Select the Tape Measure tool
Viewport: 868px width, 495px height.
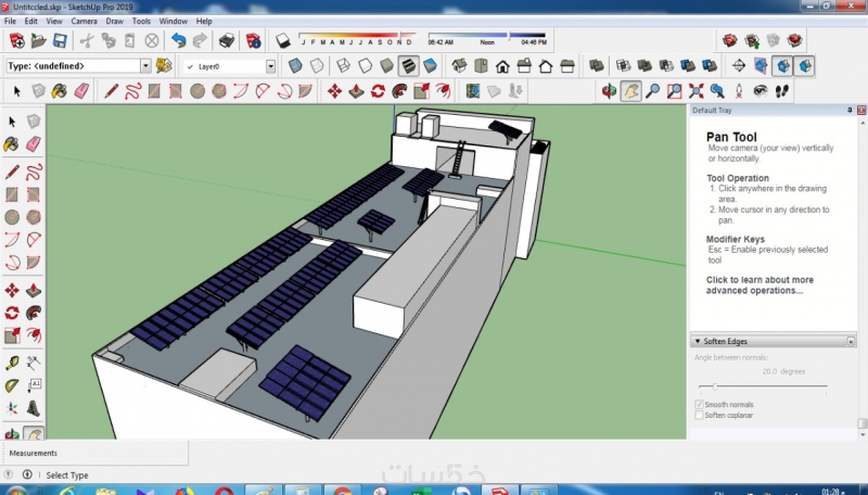12,363
